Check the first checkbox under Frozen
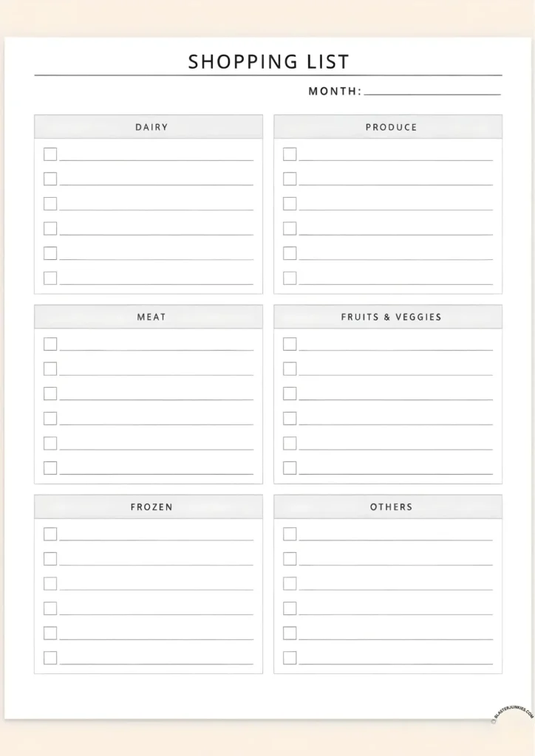The width and height of the screenshot is (535, 756). pyautogui.click(x=50, y=534)
